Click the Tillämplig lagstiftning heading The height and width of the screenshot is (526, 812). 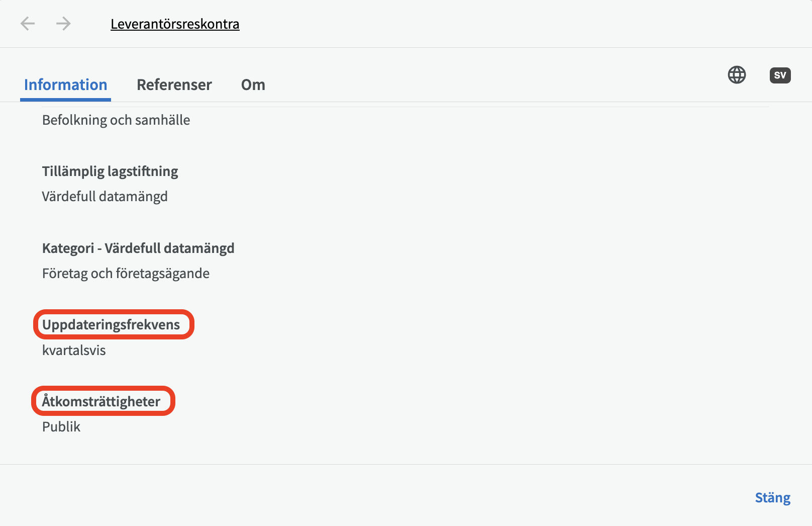(x=110, y=171)
